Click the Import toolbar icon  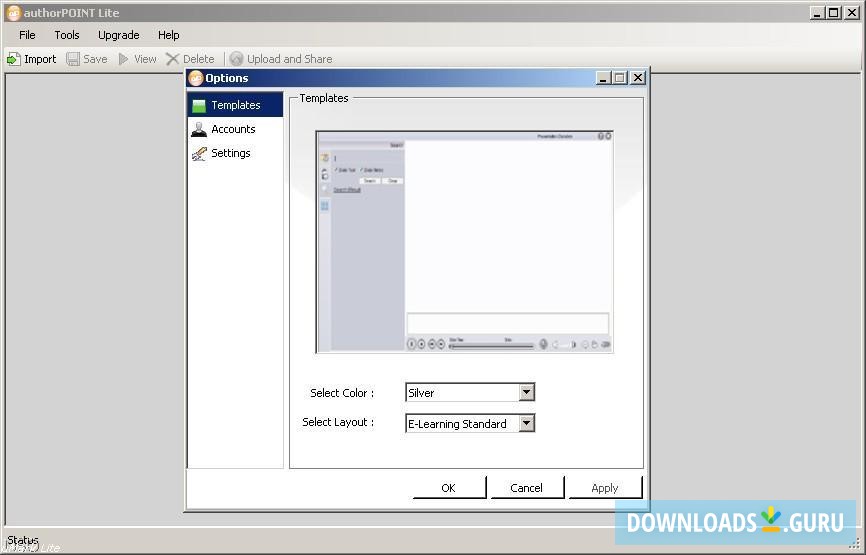pos(14,59)
